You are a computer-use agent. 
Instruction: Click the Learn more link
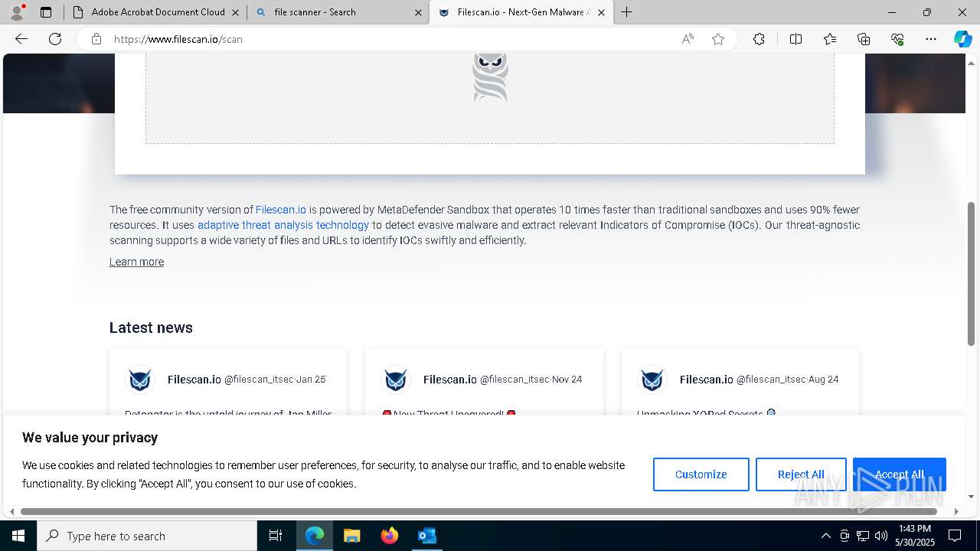[136, 262]
